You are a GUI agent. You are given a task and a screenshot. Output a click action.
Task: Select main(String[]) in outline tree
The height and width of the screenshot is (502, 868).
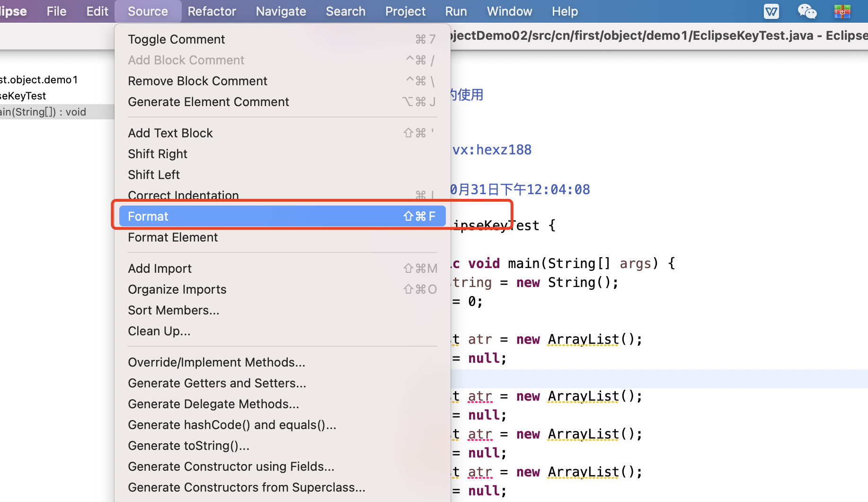[x=44, y=112]
